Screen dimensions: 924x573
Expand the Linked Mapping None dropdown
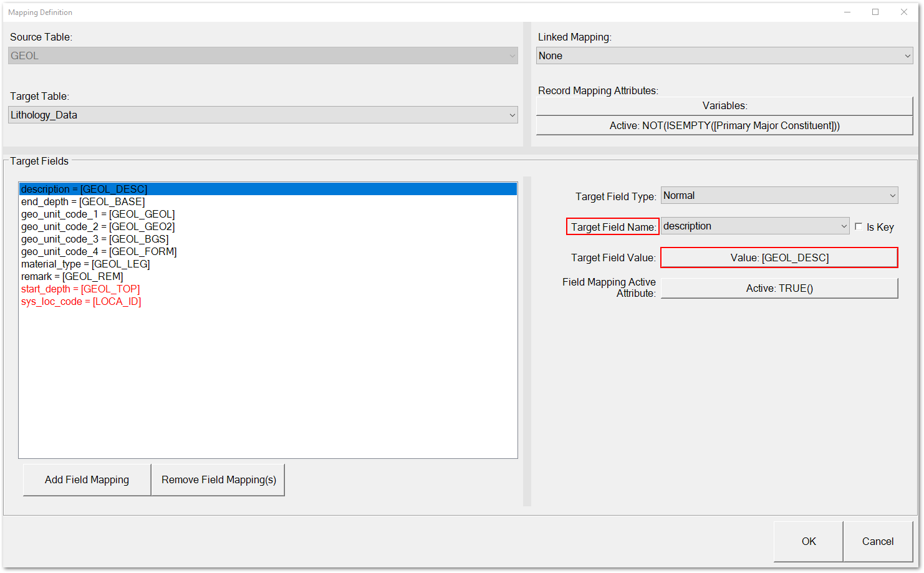coord(724,55)
